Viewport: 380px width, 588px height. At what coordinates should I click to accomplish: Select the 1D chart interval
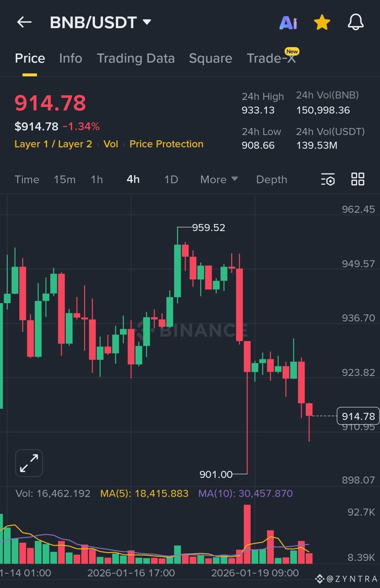tap(171, 179)
